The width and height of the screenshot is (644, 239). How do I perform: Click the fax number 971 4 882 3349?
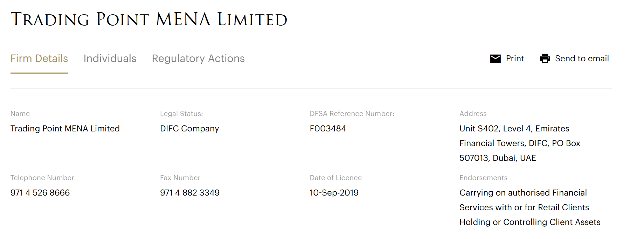(190, 193)
